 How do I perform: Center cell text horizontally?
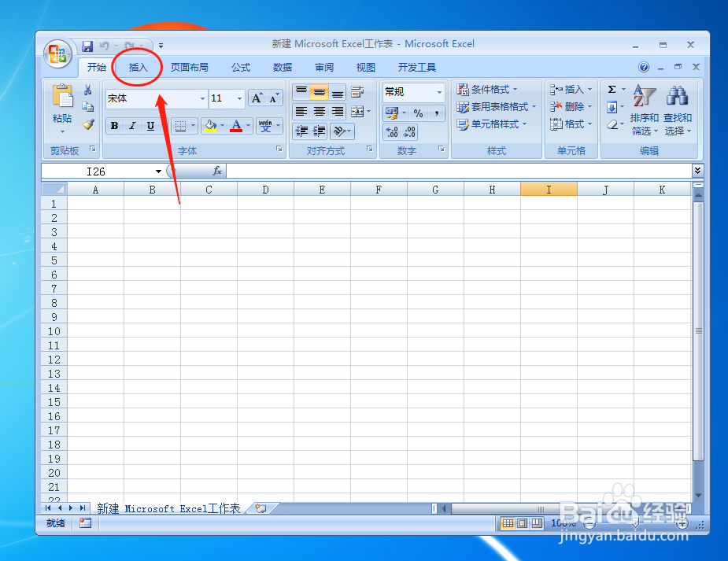pyautogui.click(x=320, y=112)
